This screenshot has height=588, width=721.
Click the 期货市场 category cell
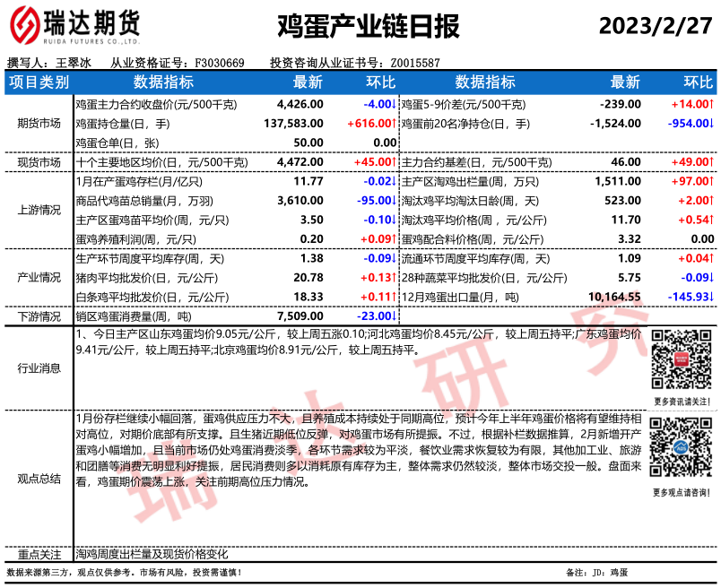pyautogui.click(x=38, y=124)
